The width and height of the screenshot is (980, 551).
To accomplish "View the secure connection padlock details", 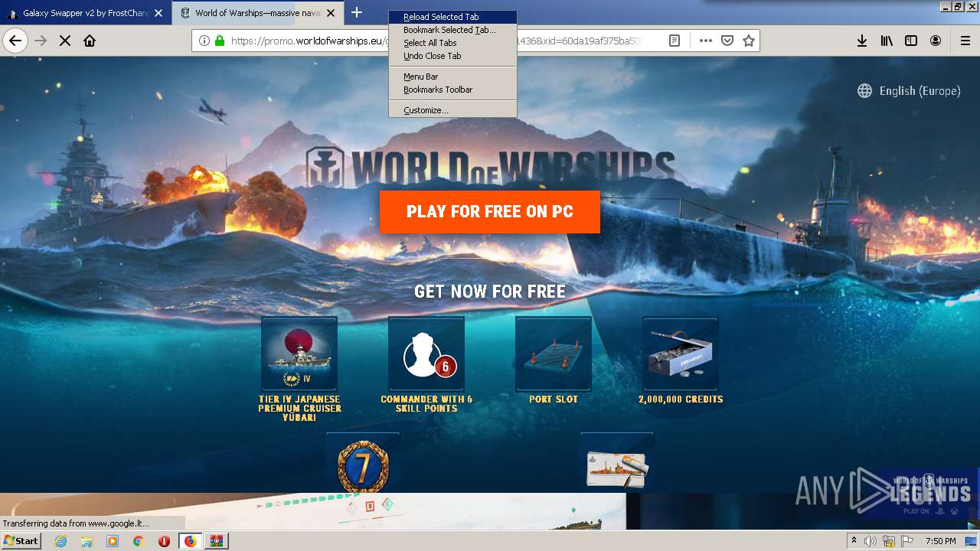I will (x=220, y=41).
